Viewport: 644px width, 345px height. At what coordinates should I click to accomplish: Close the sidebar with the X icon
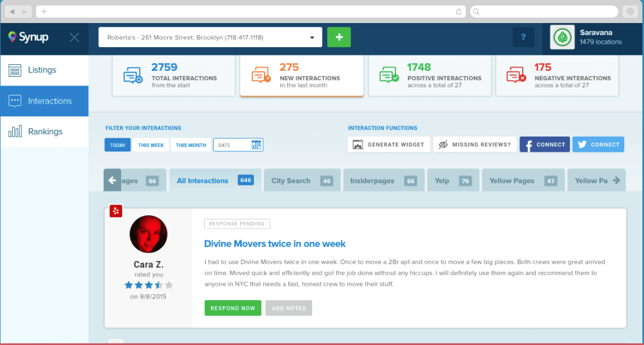tap(75, 38)
